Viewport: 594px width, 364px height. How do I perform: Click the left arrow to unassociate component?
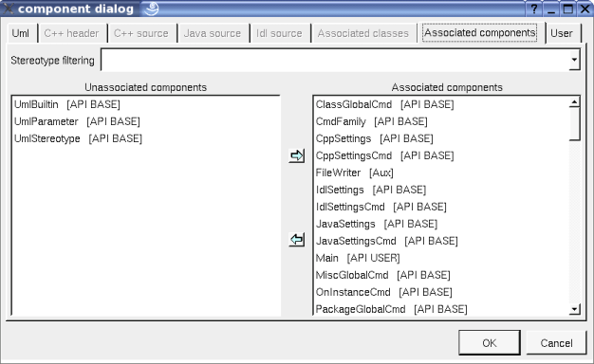pos(297,240)
